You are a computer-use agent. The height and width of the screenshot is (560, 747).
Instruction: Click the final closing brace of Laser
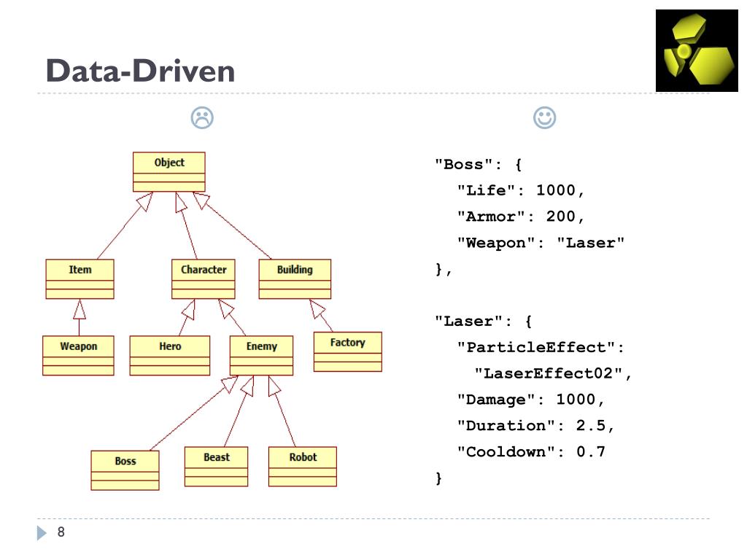click(438, 478)
